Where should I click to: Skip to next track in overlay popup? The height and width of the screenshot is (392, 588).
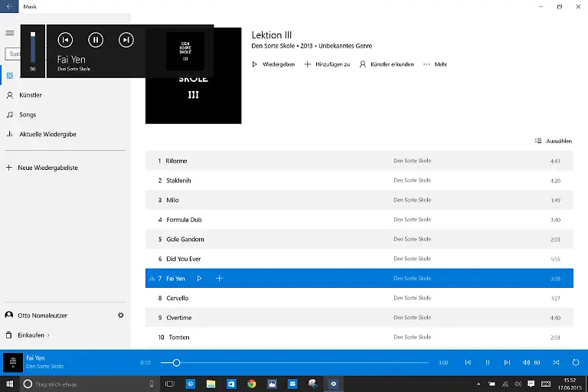[126, 40]
